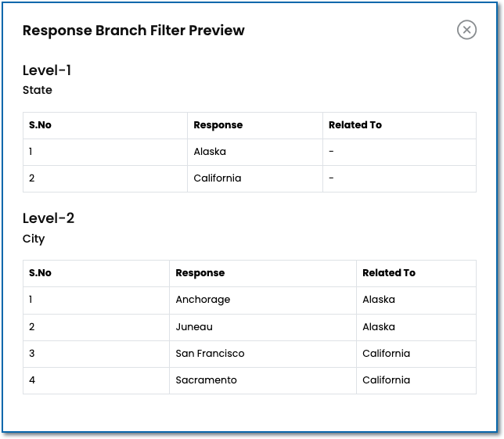504x439 pixels.
Task: Select the Level-1 heading
Action: [x=47, y=70]
